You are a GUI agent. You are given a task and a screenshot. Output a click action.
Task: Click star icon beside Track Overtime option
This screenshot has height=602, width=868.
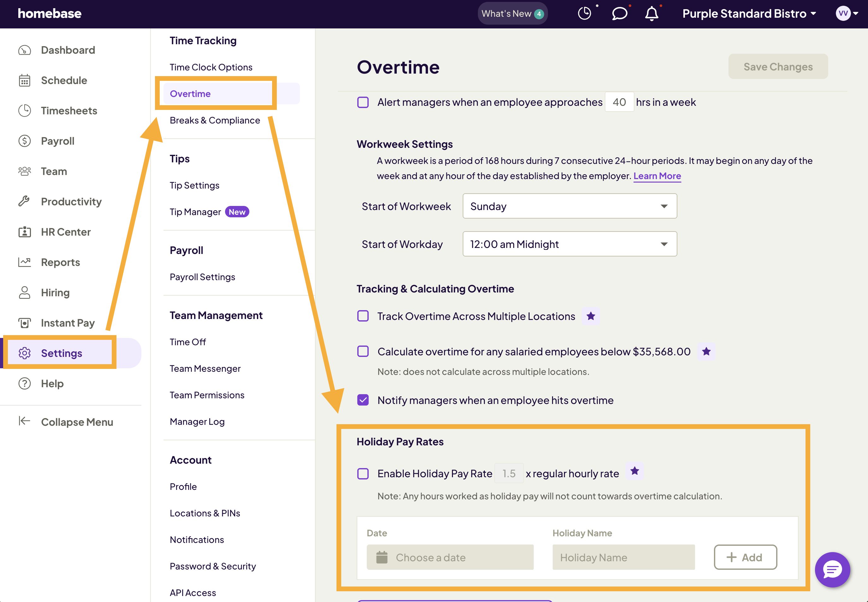click(x=591, y=316)
